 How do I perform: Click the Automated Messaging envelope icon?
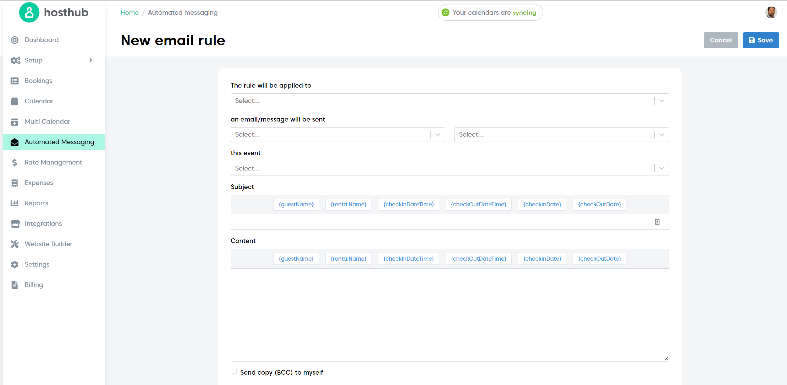(x=15, y=142)
